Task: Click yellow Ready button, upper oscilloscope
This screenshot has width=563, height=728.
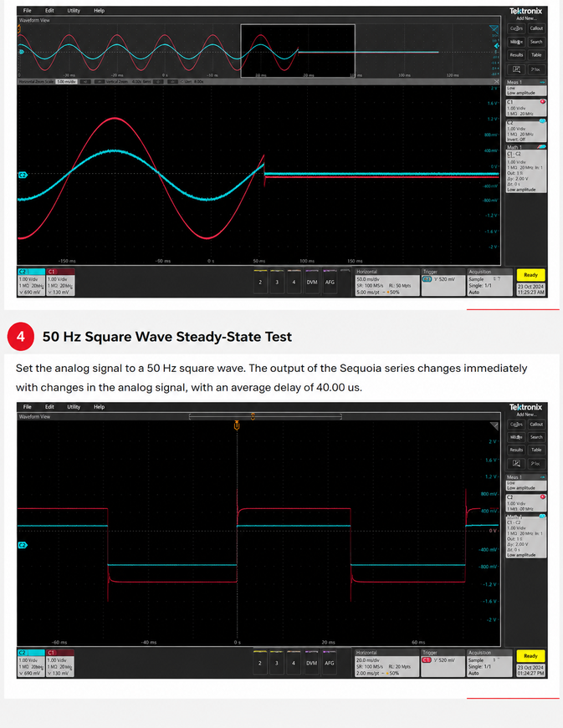Action: click(530, 275)
